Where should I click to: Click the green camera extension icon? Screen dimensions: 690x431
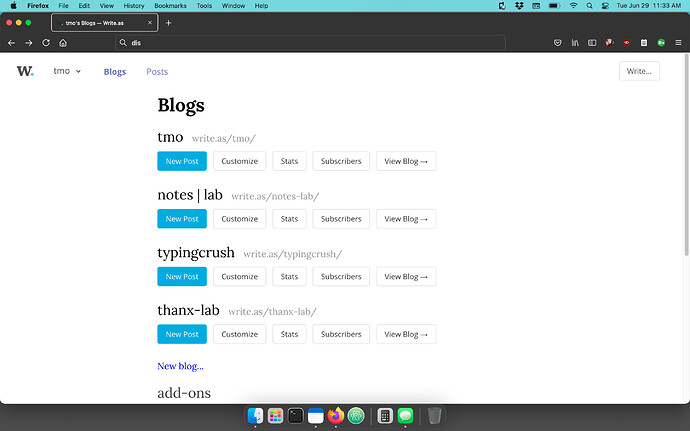pos(661,43)
